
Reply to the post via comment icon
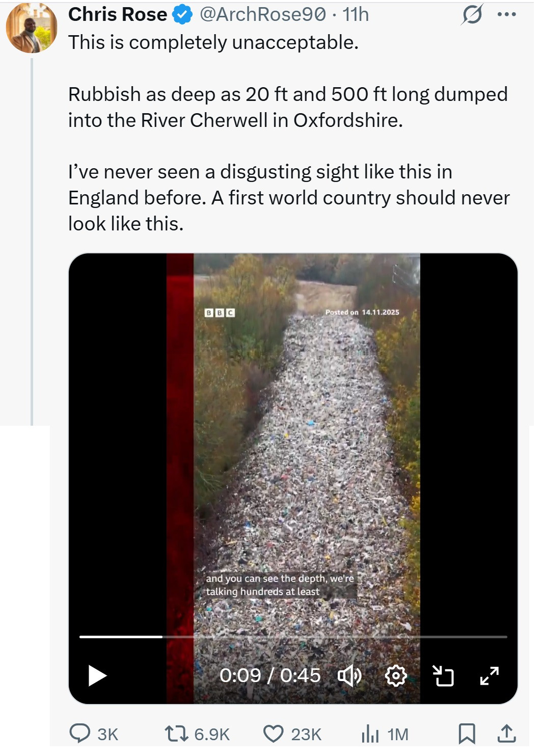pyautogui.click(x=80, y=734)
